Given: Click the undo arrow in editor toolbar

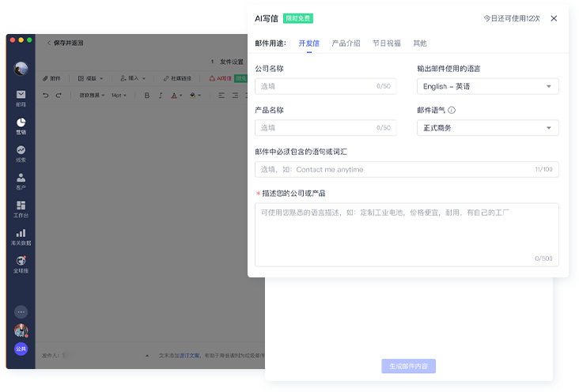Looking at the screenshot, I should click(x=47, y=96).
